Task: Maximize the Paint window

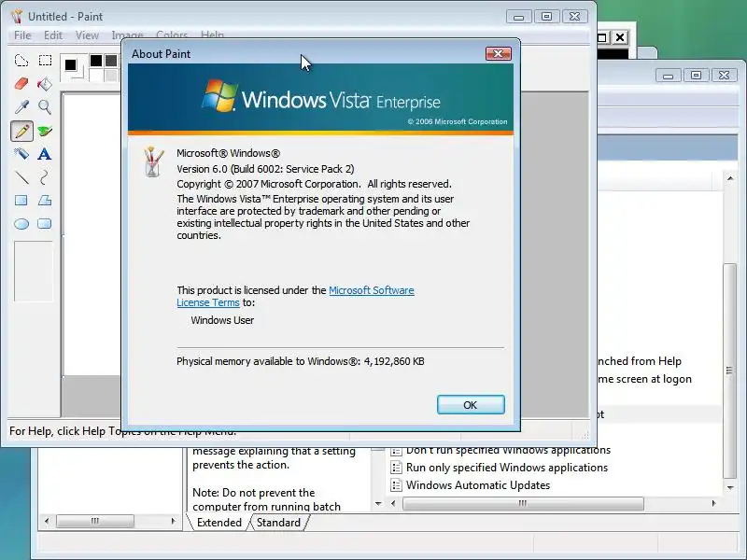Action: [x=546, y=17]
